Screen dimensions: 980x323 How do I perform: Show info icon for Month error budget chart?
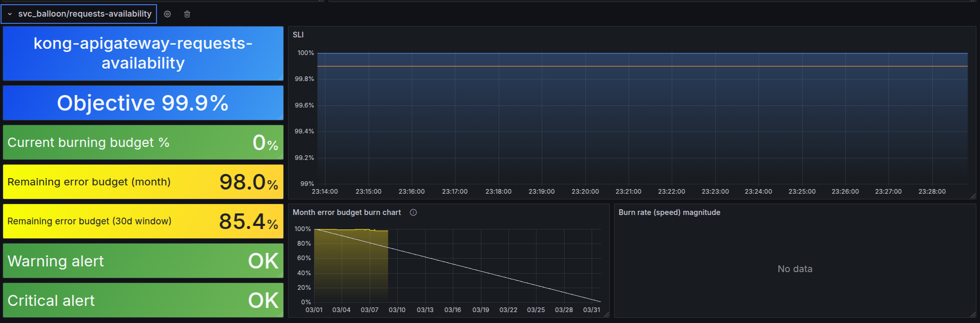coord(413,212)
